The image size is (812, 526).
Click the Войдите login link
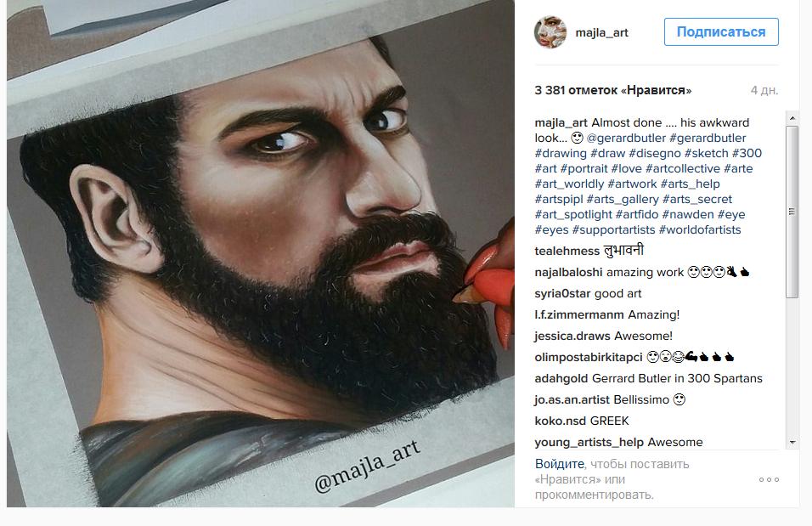tap(559, 464)
